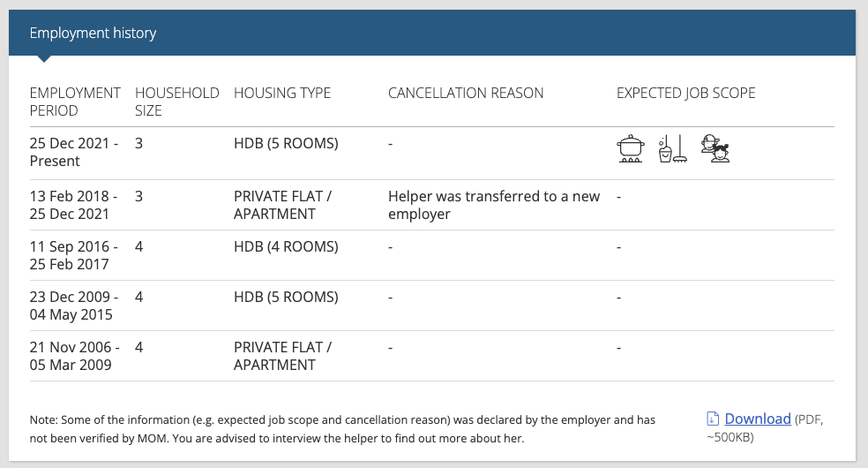
Task: Click the housekeeping bucket and mop icon
Action: (x=672, y=148)
